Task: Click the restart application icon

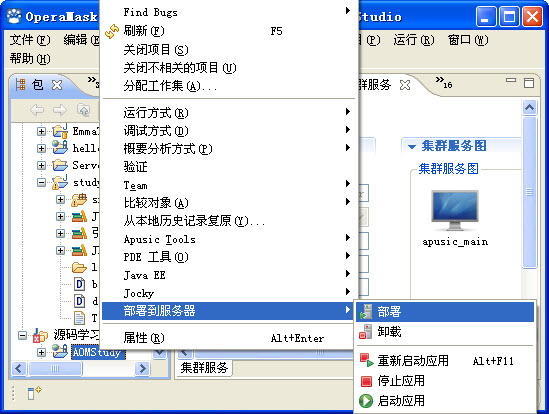Action: tap(366, 360)
